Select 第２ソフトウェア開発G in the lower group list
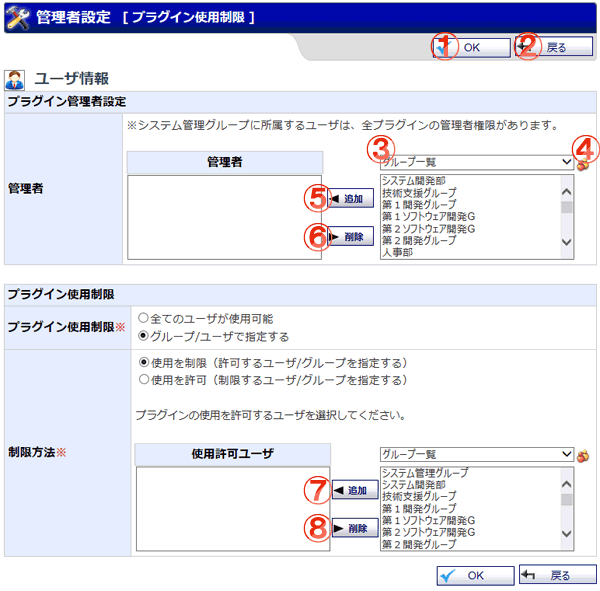The height and width of the screenshot is (591, 600). 429,532
